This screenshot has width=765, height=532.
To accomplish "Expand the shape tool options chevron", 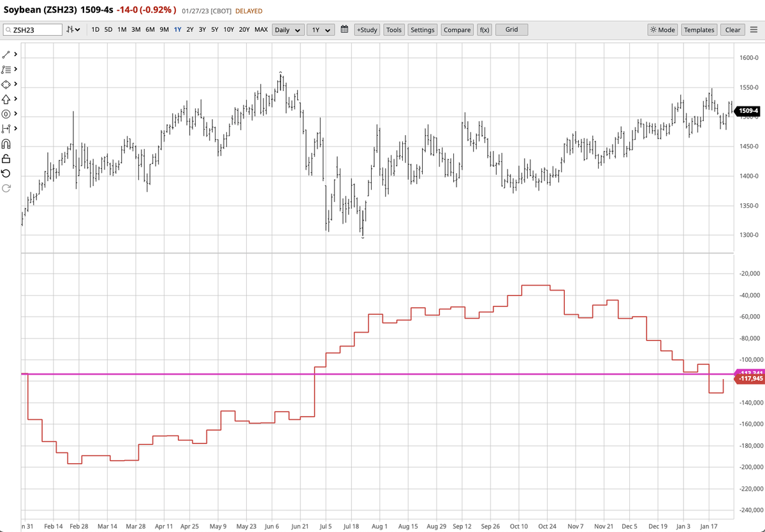I will 15,84.
